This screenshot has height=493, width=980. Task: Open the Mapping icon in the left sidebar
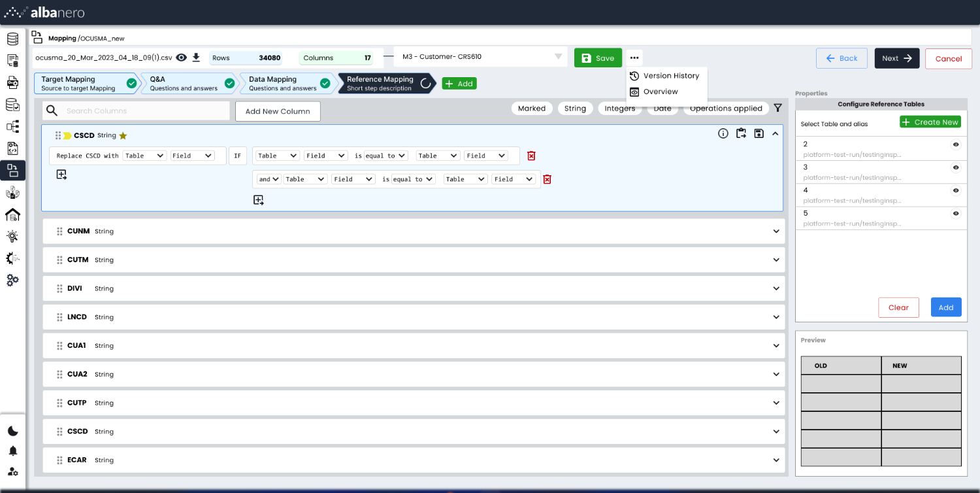(12, 171)
